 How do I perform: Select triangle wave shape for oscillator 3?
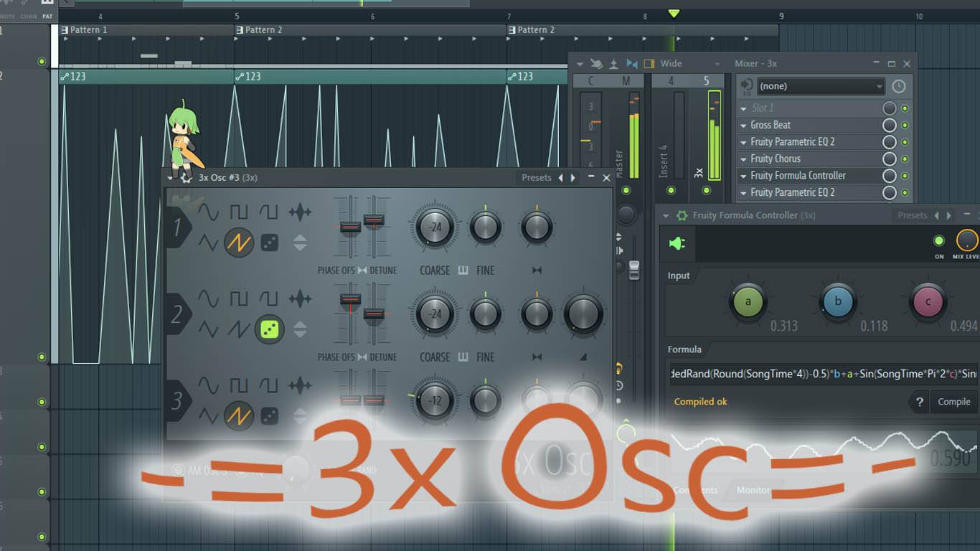point(208,415)
